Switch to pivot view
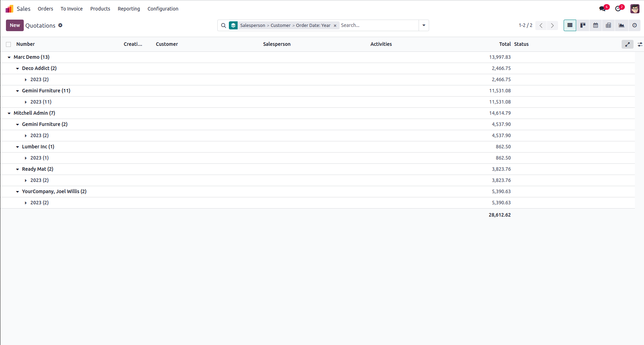 pos(608,25)
